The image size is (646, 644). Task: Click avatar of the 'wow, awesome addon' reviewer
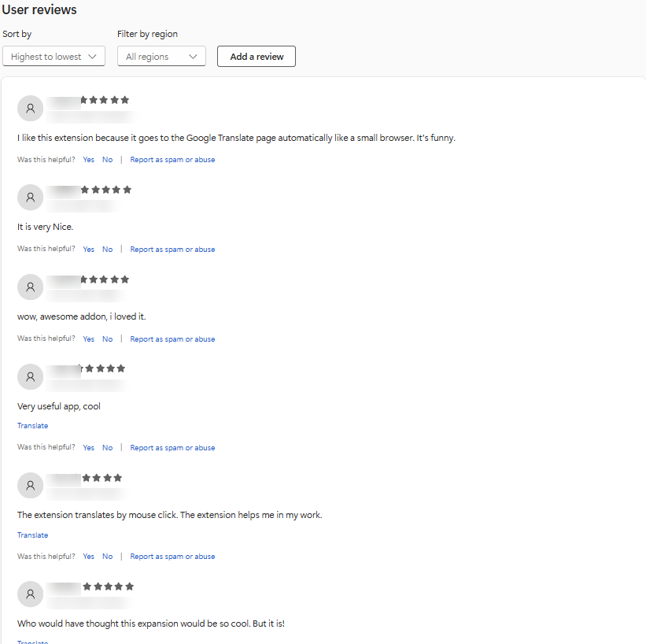click(30, 287)
